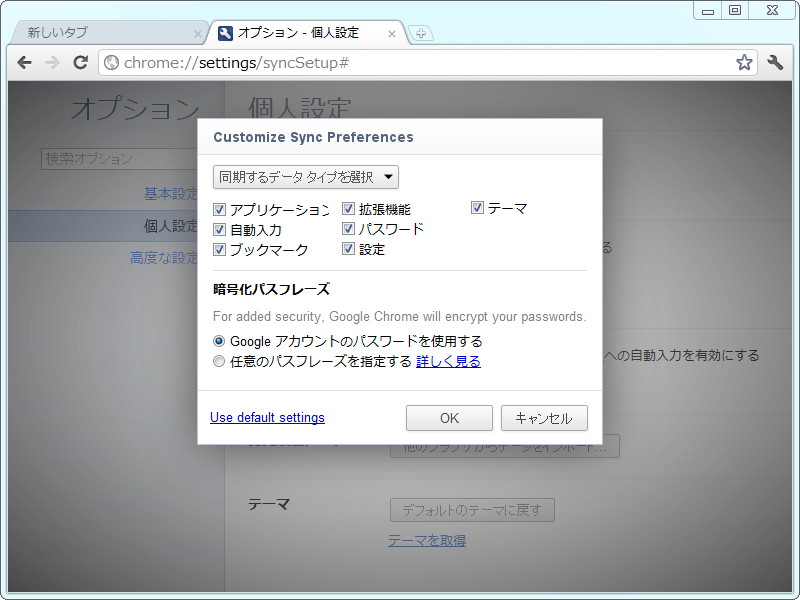Uncheck the 拡張機能 checkbox
The width and height of the screenshot is (800, 600).
348,209
